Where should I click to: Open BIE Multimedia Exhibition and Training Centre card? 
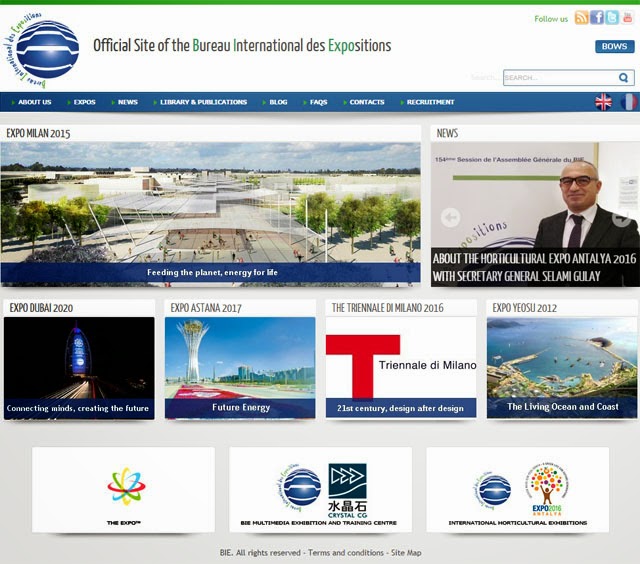click(x=320, y=490)
